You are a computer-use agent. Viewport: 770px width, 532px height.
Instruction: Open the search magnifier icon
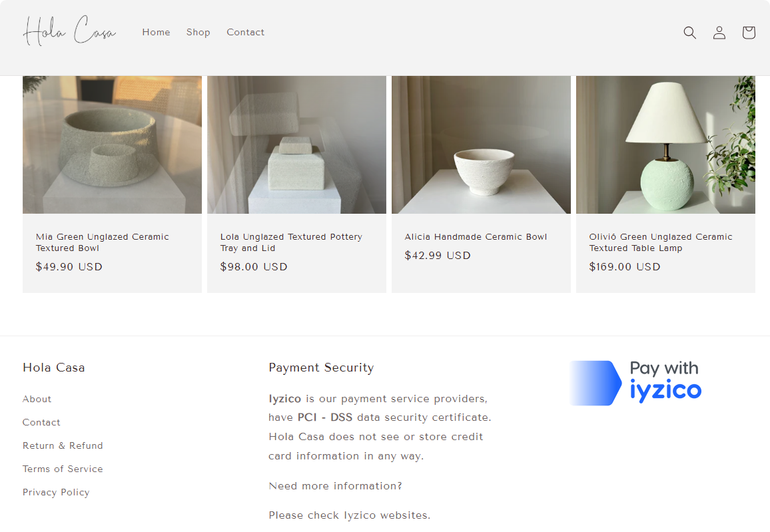[689, 33]
